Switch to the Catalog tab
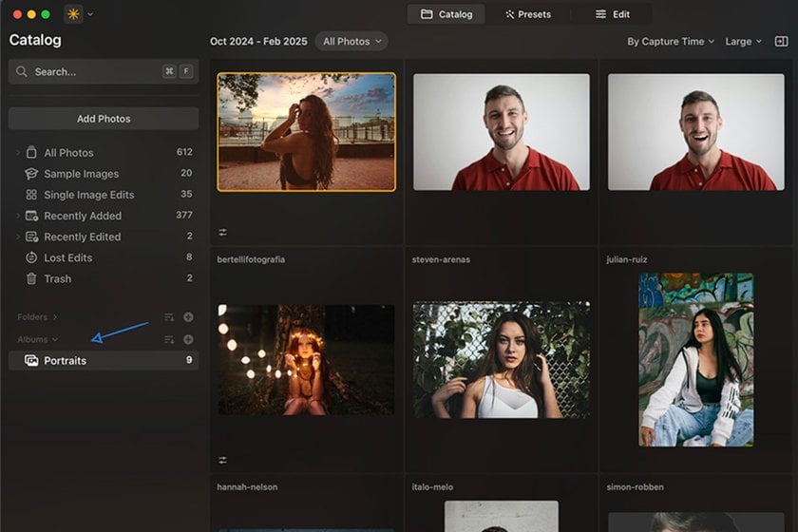This screenshot has height=532, width=798. click(x=446, y=14)
